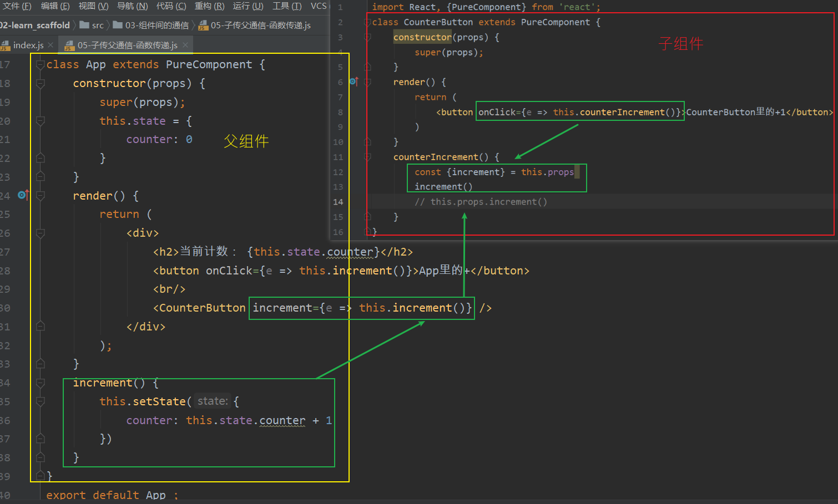Click the JS file icon in breadcrumb
Image resolution: width=838 pixels, height=504 pixels.
pos(203,25)
